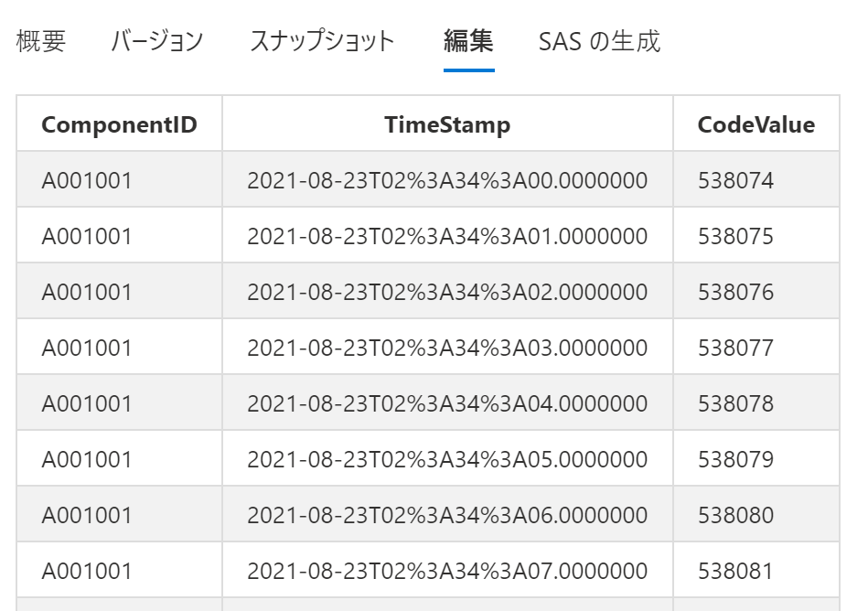Switch to the バージョン tab
The width and height of the screenshot is (868, 611).
(x=157, y=41)
